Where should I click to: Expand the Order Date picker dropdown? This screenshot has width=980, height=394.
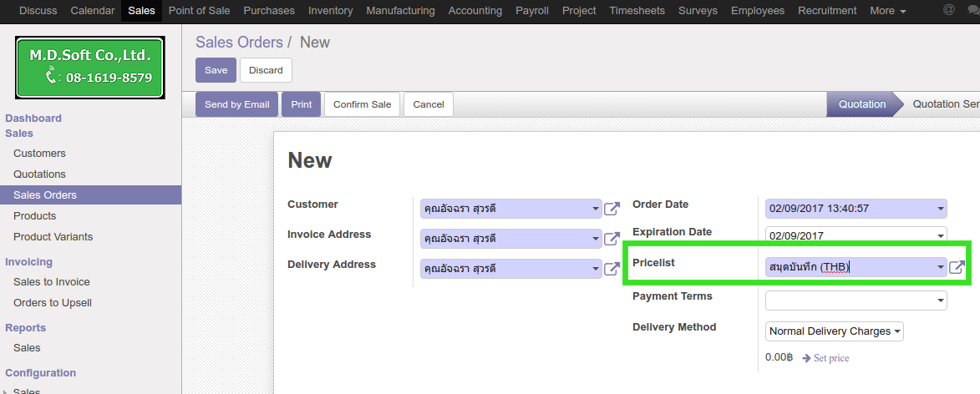[x=941, y=209]
